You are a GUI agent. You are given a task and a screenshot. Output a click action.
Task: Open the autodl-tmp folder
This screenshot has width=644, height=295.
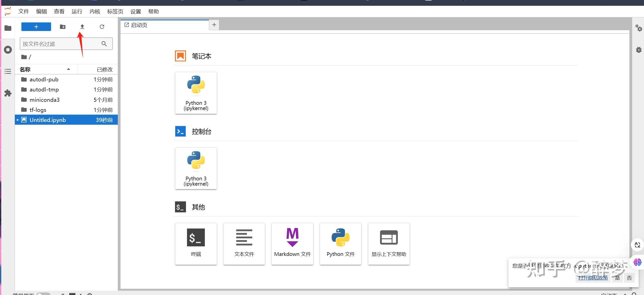44,90
